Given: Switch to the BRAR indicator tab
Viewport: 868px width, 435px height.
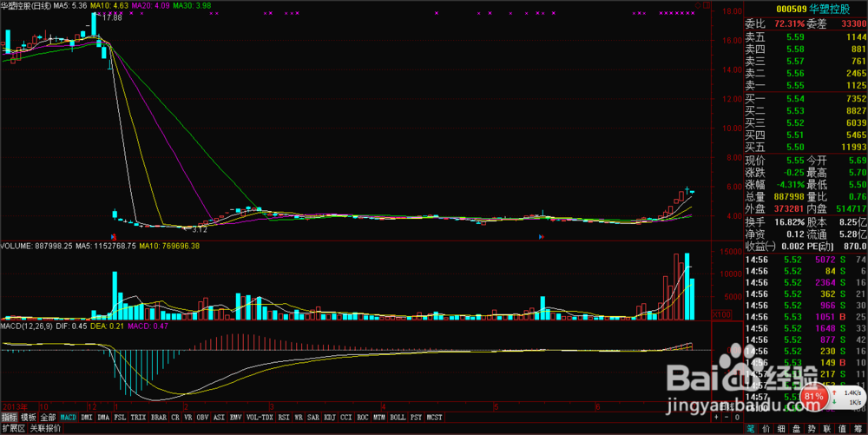Looking at the screenshot, I should pyautogui.click(x=159, y=418).
